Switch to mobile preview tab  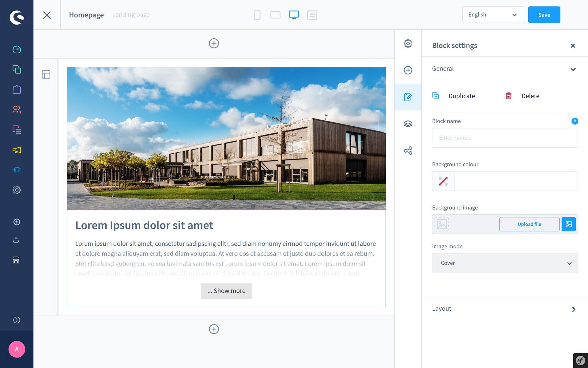coord(257,15)
